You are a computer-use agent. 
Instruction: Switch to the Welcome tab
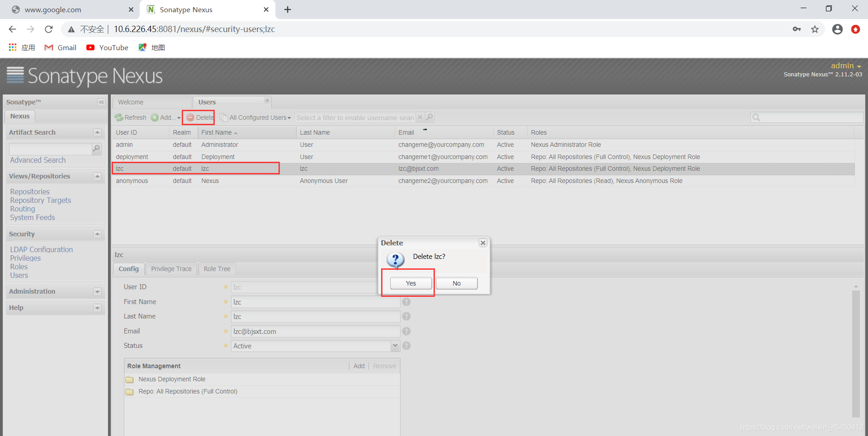click(x=152, y=102)
